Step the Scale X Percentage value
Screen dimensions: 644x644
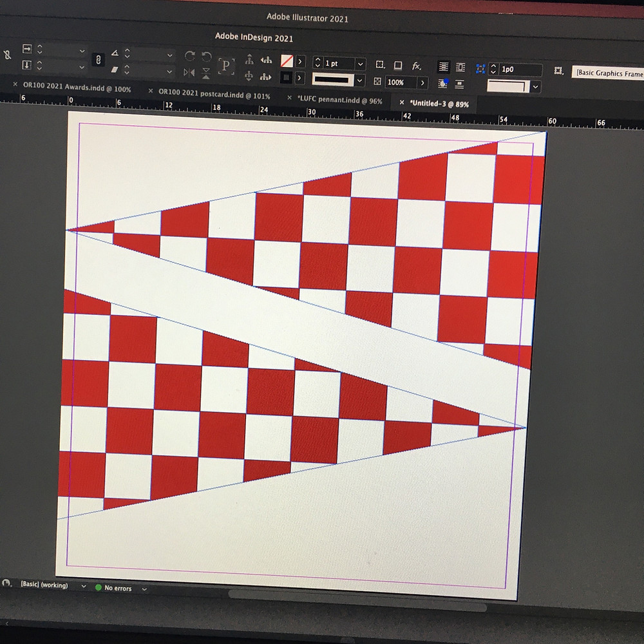(39, 50)
